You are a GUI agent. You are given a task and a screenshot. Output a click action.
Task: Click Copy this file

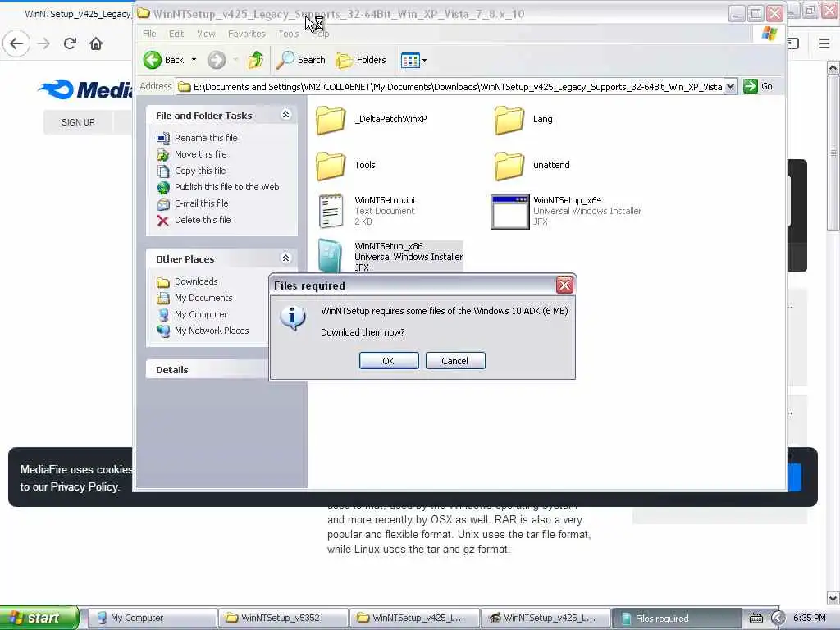(200, 171)
